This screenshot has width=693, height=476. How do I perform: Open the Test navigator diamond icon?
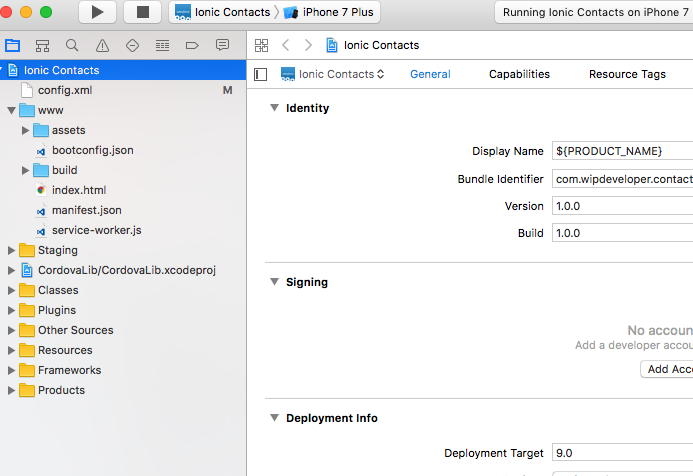tap(132, 45)
